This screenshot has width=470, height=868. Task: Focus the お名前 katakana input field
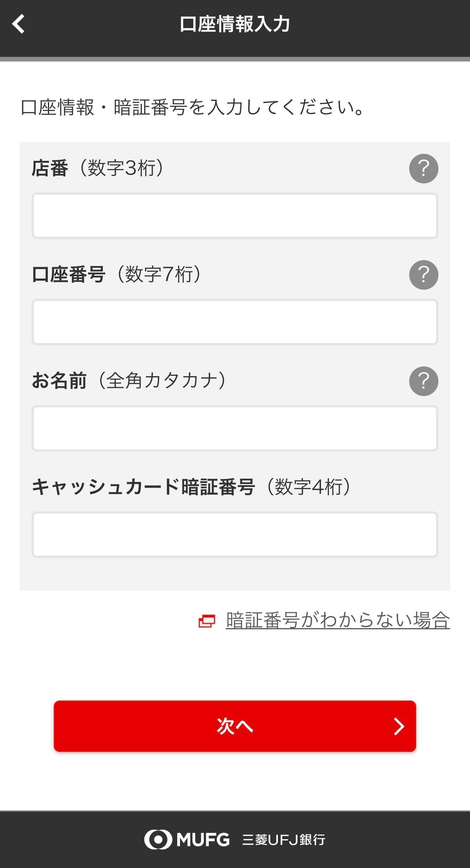click(235, 428)
